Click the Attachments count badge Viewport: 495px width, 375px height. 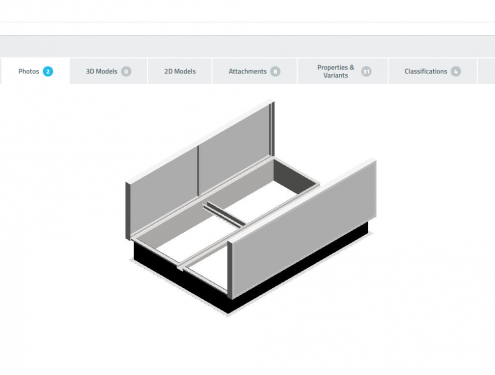[x=275, y=71]
